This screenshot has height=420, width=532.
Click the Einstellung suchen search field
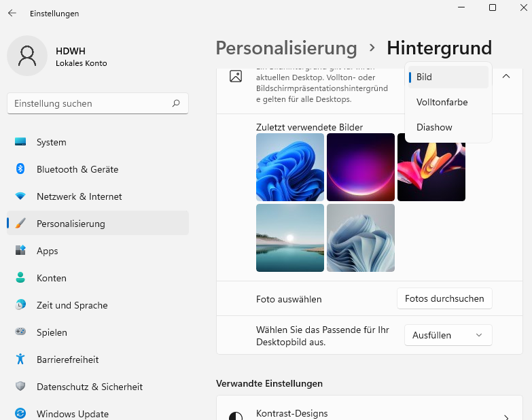(98, 103)
